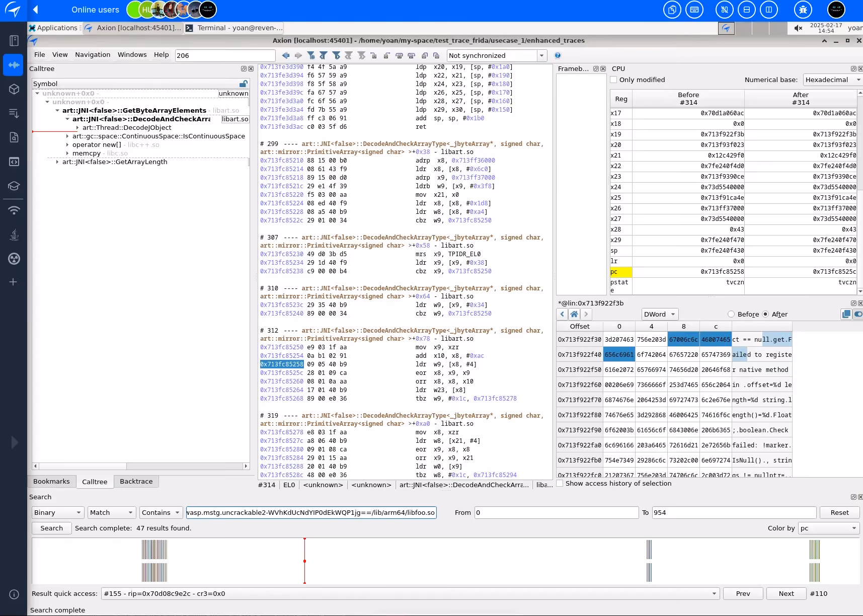Screen dimensions: 863x616
Task: Click the copy view icon in the memory panel
Action: click(x=846, y=314)
